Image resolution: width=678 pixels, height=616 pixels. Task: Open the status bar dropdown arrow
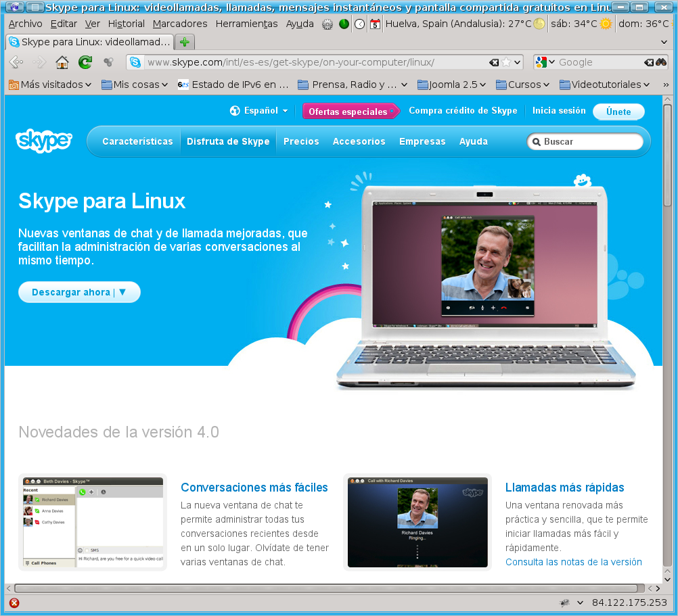(581, 602)
